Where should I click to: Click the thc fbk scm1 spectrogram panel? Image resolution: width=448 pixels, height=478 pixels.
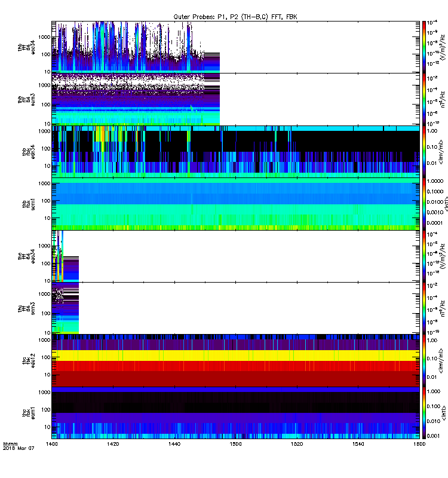click(235, 413)
